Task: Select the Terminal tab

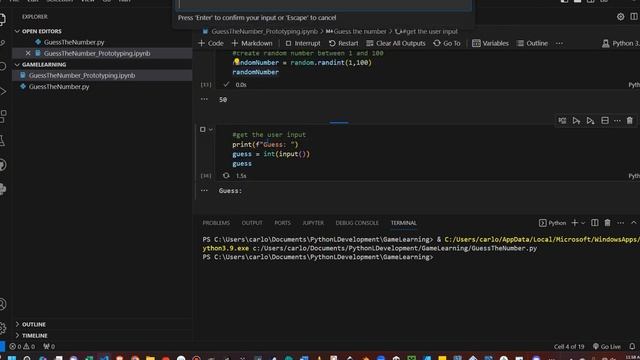Action: click(x=403, y=223)
